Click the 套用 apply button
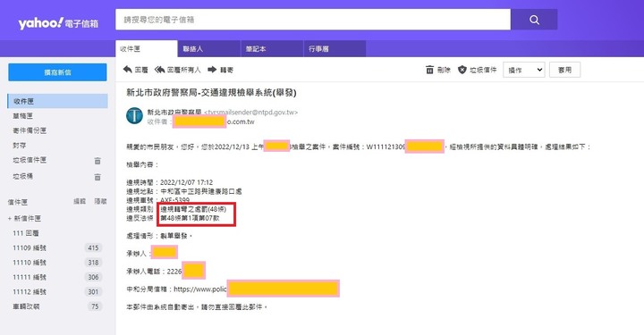Image resolution: width=644 pixels, height=335 pixels. [x=564, y=70]
